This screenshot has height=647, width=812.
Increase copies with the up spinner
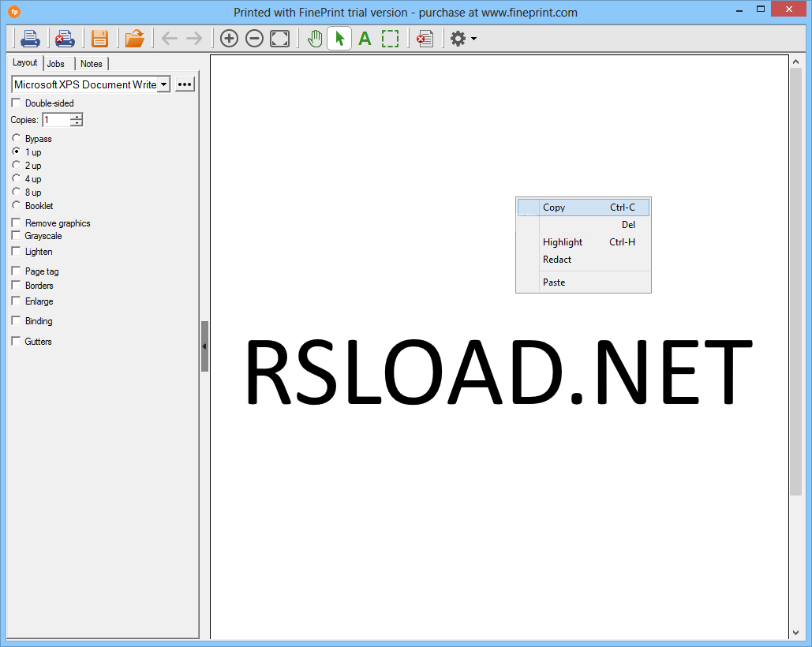[77, 117]
